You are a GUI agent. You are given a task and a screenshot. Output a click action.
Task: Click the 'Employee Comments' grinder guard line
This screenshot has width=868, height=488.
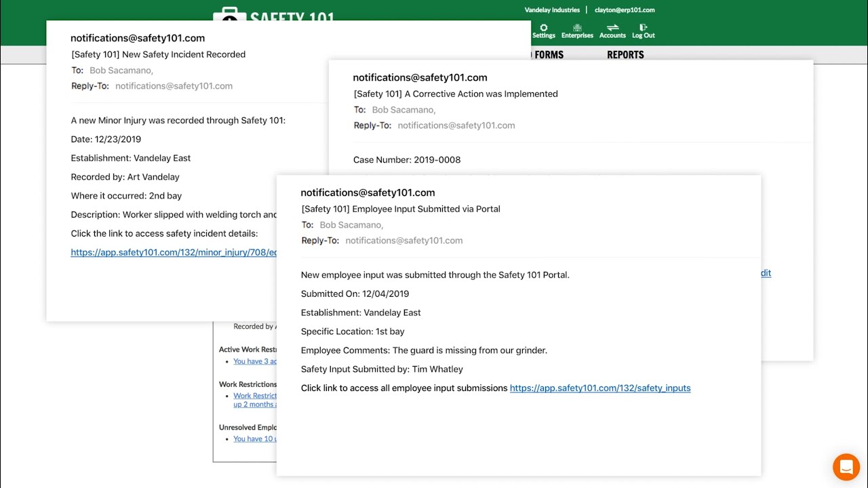424,350
